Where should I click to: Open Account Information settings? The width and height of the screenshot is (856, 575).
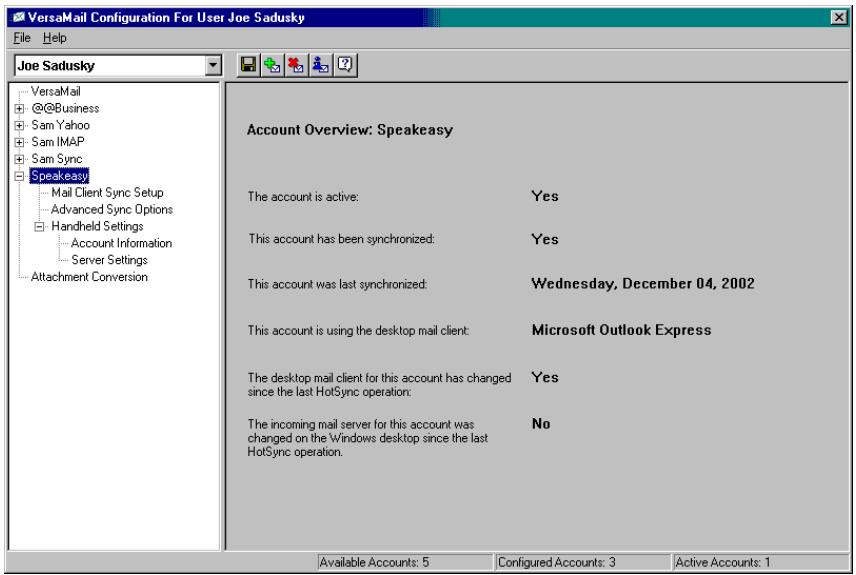pyautogui.click(x=121, y=244)
